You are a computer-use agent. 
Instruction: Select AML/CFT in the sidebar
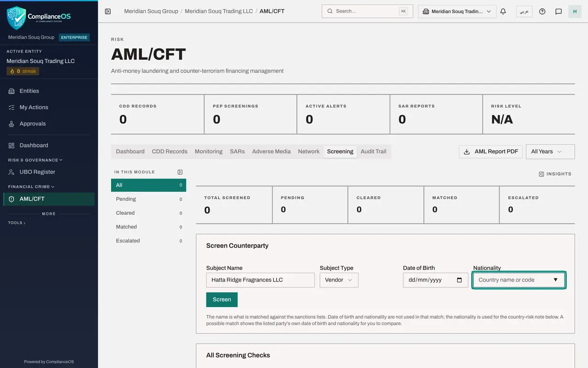[x=49, y=199]
